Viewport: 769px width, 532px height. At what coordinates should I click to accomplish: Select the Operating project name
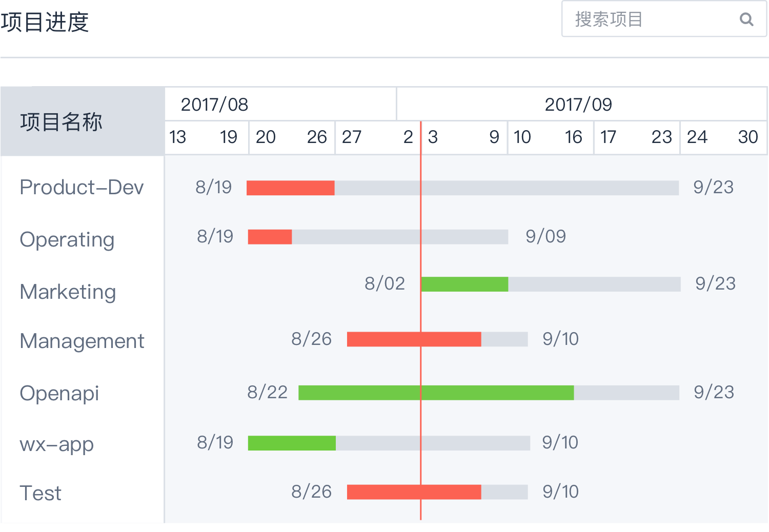(67, 239)
